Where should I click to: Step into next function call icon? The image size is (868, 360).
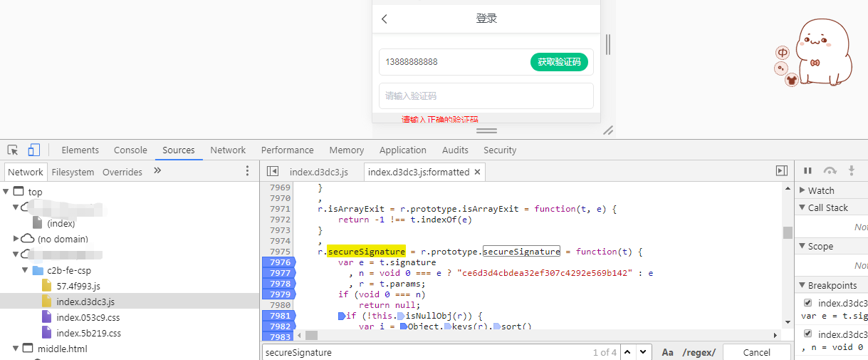(851, 171)
